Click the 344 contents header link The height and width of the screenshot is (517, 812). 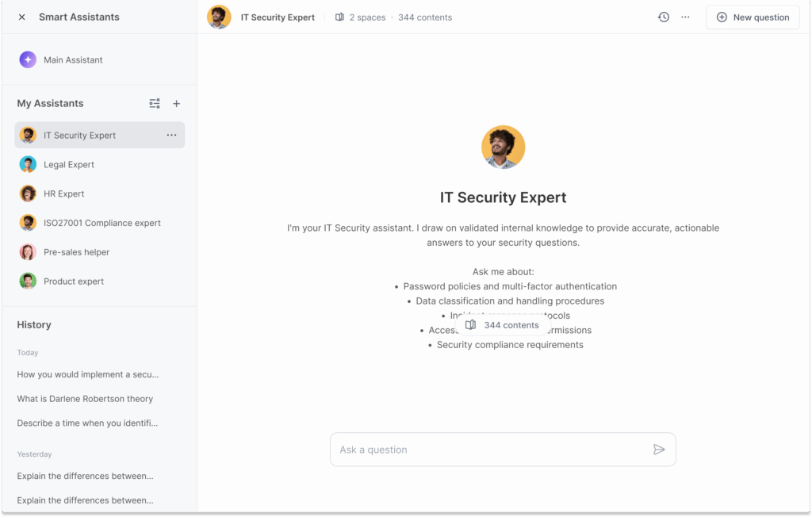pyautogui.click(x=425, y=17)
